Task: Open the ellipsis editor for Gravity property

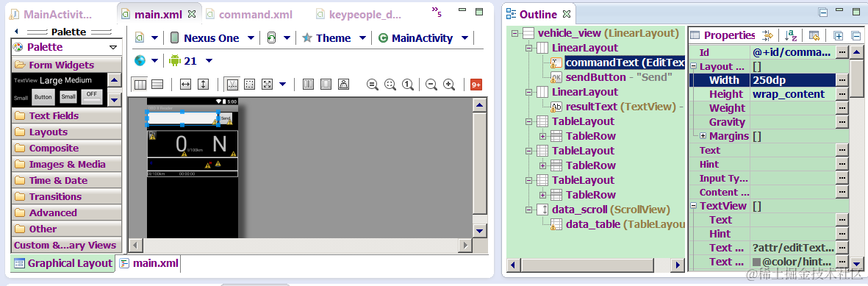Action: pos(842,122)
